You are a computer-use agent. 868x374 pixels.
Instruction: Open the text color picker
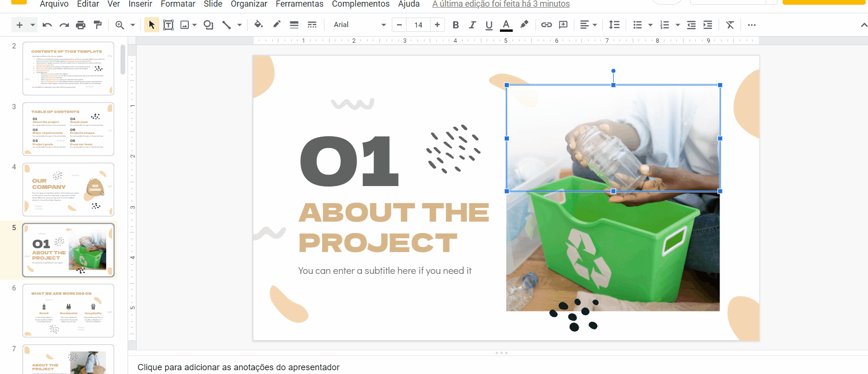[506, 25]
